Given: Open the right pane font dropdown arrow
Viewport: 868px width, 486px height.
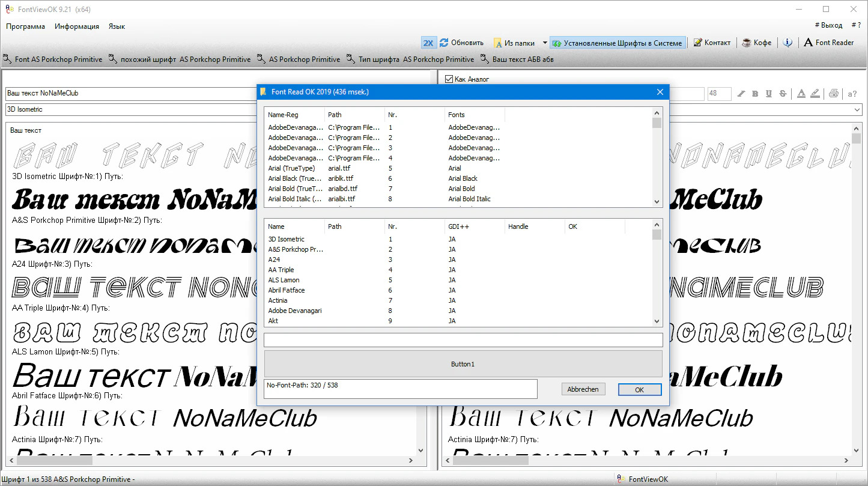Looking at the screenshot, I should pos(857,110).
